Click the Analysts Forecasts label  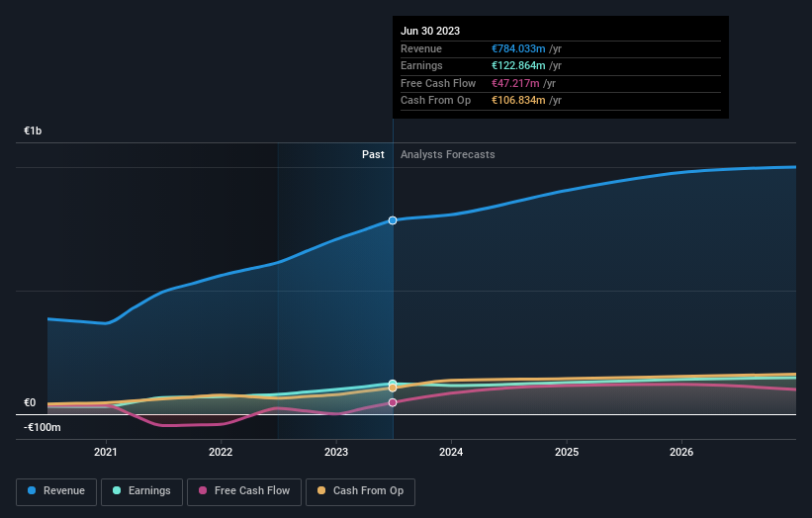click(447, 154)
